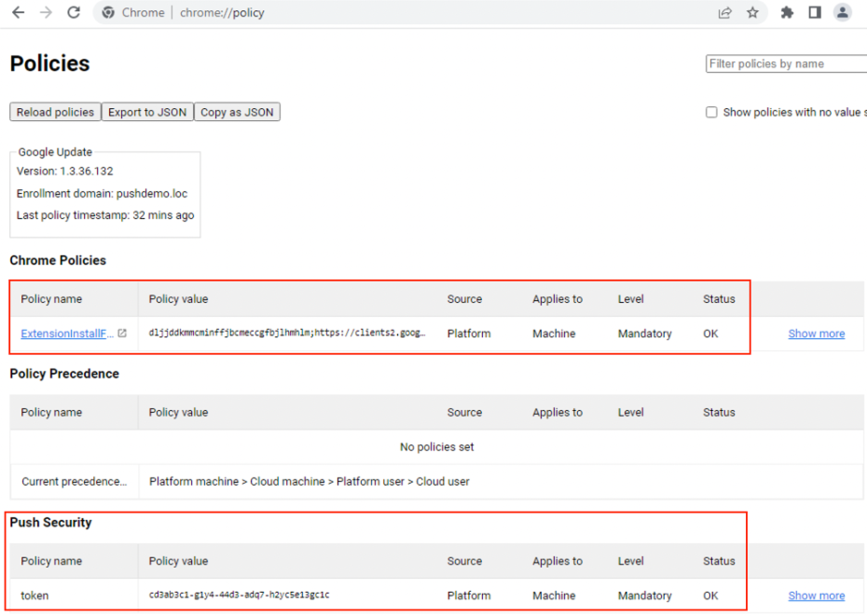The width and height of the screenshot is (867, 616).
Task: Enable Show policies with no value checkbox
Action: point(711,112)
